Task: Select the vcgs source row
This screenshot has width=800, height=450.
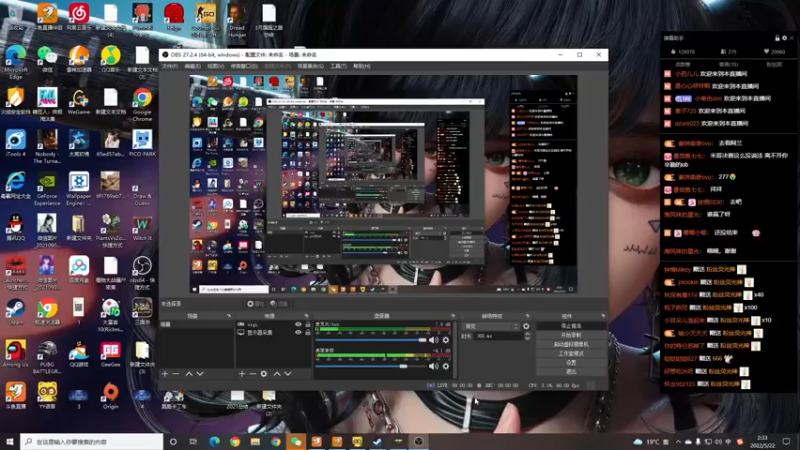Action: point(273,324)
